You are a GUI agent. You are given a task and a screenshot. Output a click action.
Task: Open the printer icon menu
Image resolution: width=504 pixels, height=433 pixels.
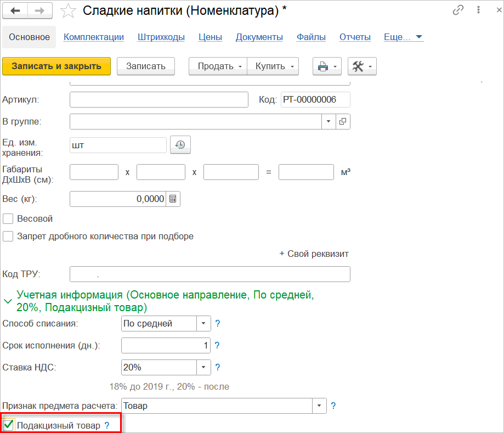[327, 66]
